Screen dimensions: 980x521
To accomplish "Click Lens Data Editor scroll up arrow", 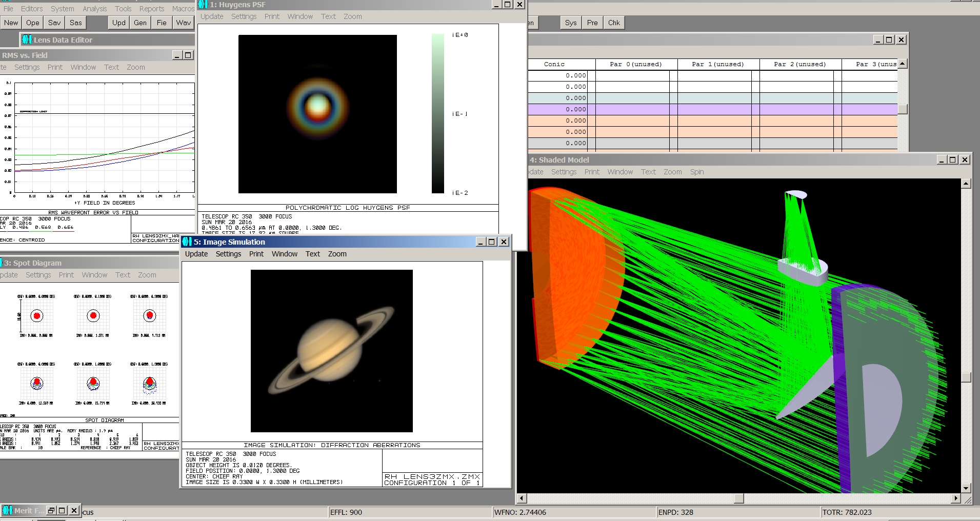I will point(903,64).
